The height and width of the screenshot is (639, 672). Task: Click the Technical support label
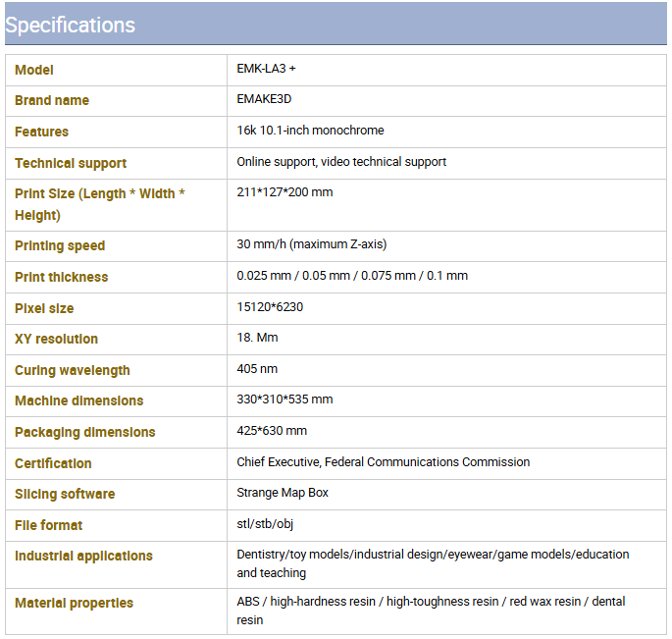71,163
